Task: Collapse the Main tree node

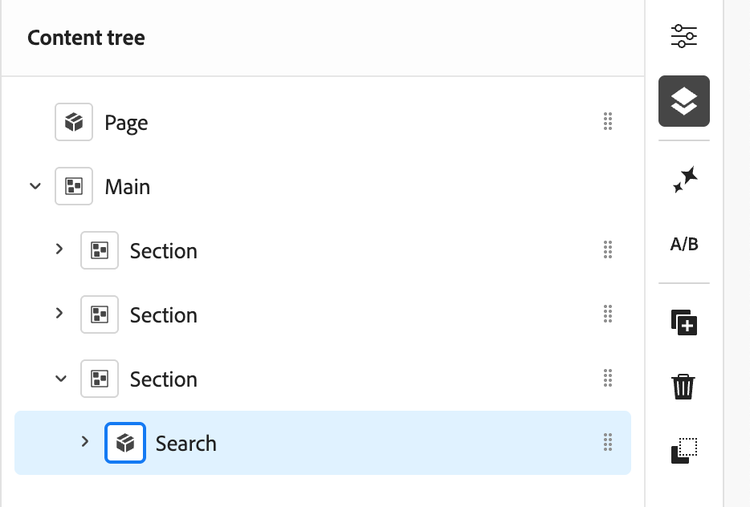Action: [35, 187]
